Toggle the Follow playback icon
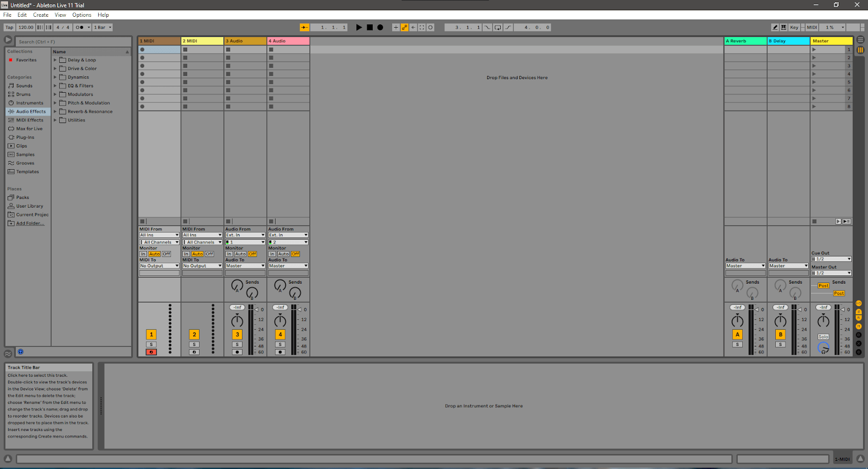Viewport: 868px width, 469px height. [305, 27]
